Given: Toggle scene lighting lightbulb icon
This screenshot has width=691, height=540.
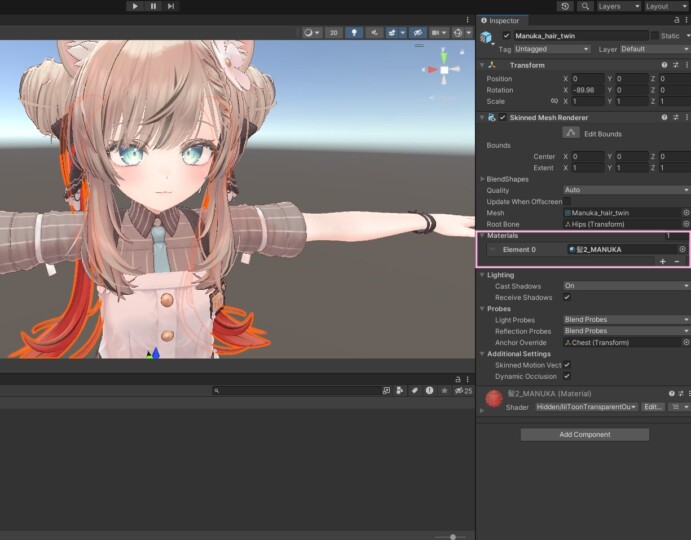Looking at the screenshot, I should pyautogui.click(x=354, y=33).
